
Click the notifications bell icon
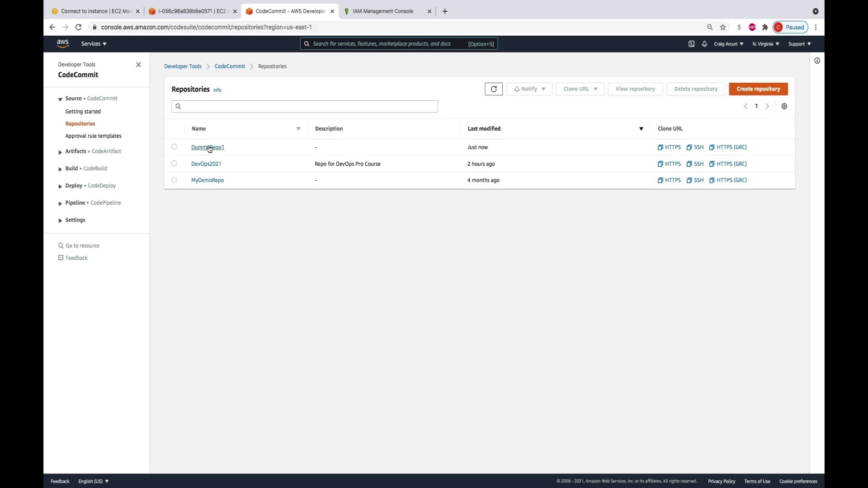click(704, 44)
